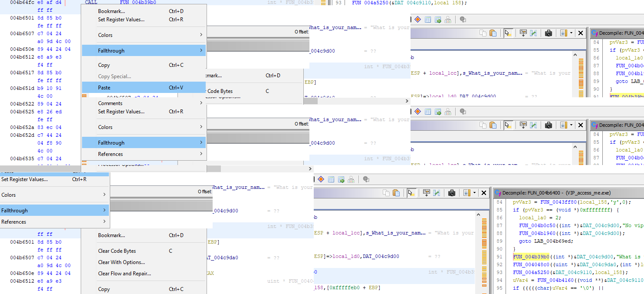Toggle hover popups icon in the middle listing toolbar
Screen dimensions: 644x294
507,125
